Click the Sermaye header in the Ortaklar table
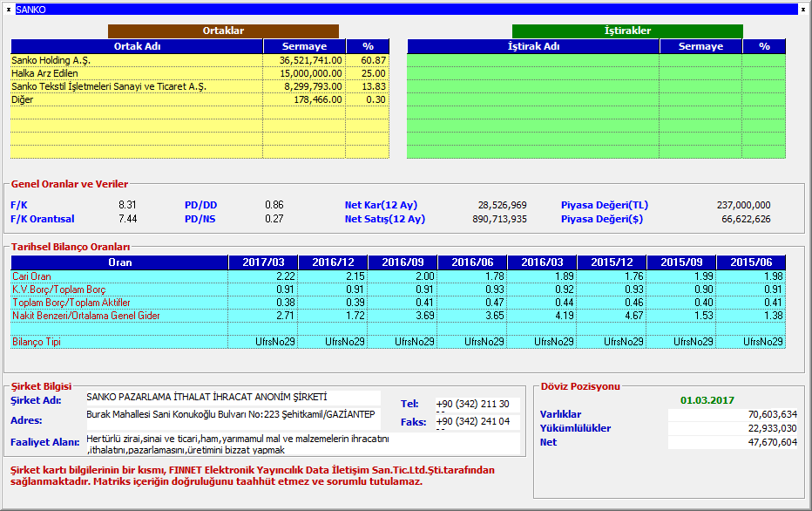This screenshot has height=511, width=812. (305, 46)
